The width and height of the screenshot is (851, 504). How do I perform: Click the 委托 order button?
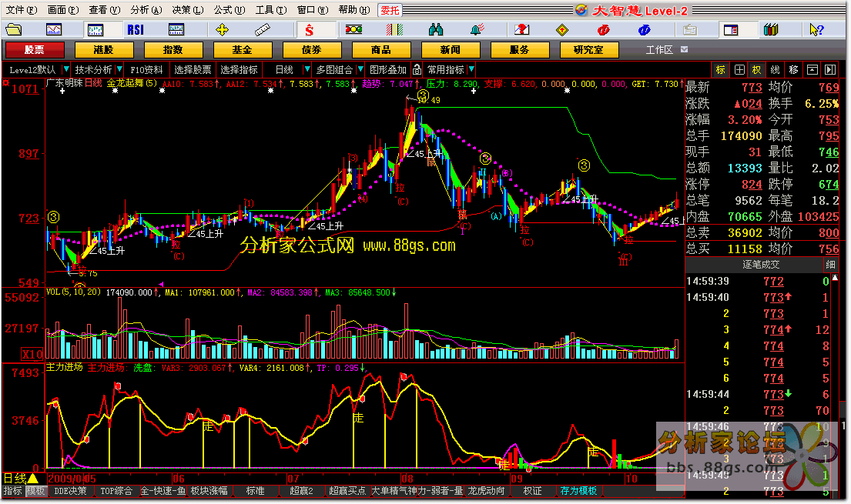(390, 10)
